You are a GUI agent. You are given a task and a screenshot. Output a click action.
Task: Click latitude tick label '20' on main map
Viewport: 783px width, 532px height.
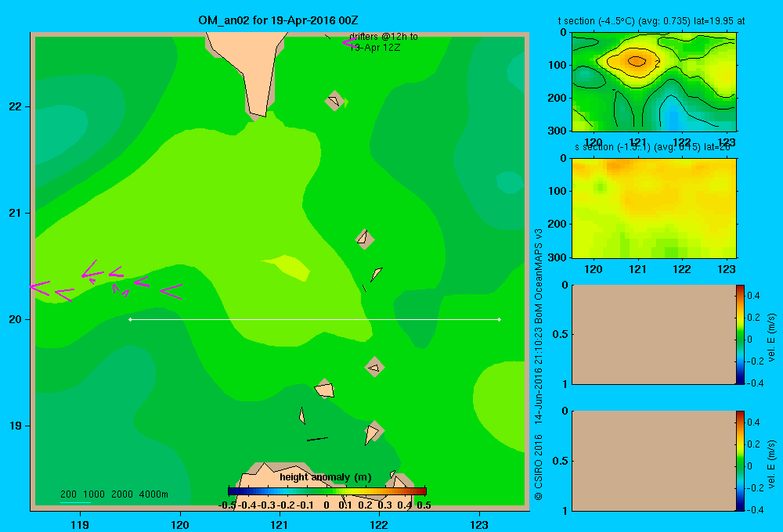(16, 319)
